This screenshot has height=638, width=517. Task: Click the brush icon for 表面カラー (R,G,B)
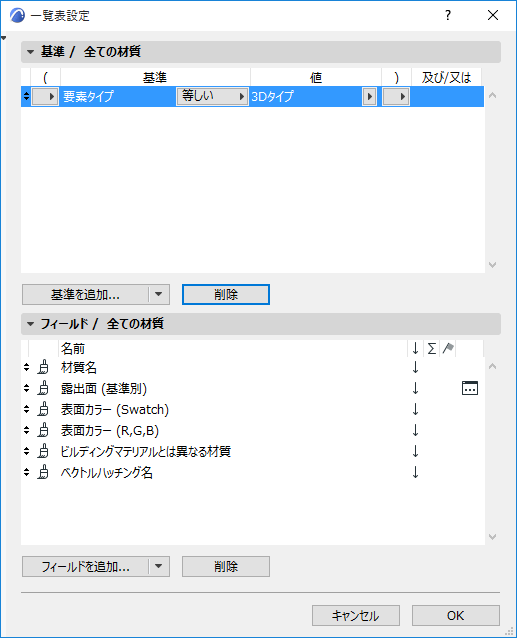(43, 430)
